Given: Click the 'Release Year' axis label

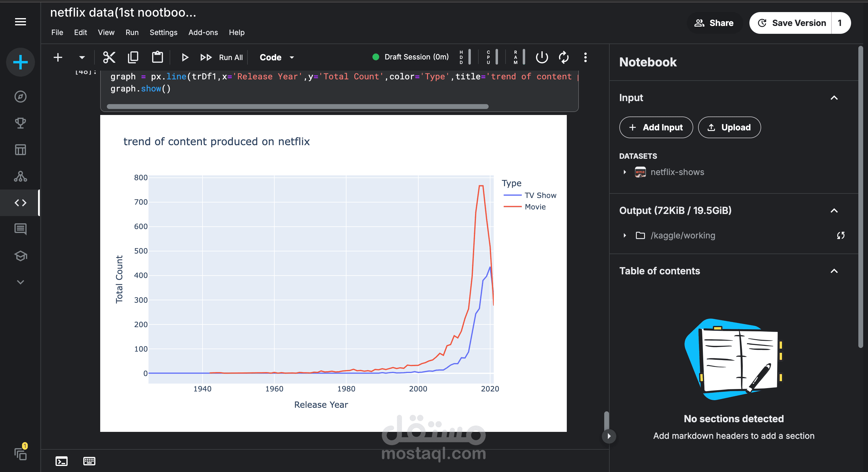Looking at the screenshot, I should tap(321, 405).
